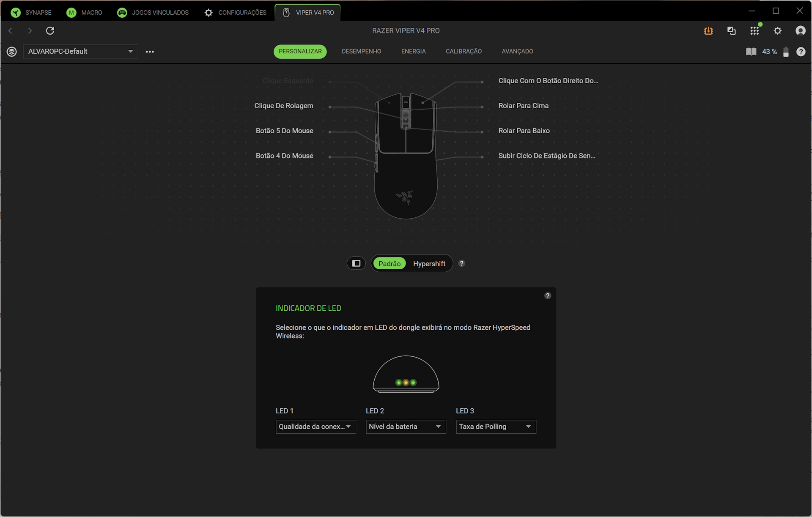Click the forward navigation arrow

[x=30, y=30]
